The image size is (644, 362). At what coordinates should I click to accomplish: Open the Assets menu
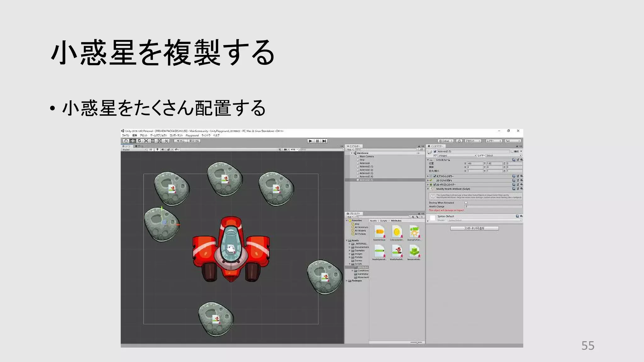pyautogui.click(x=143, y=135)
